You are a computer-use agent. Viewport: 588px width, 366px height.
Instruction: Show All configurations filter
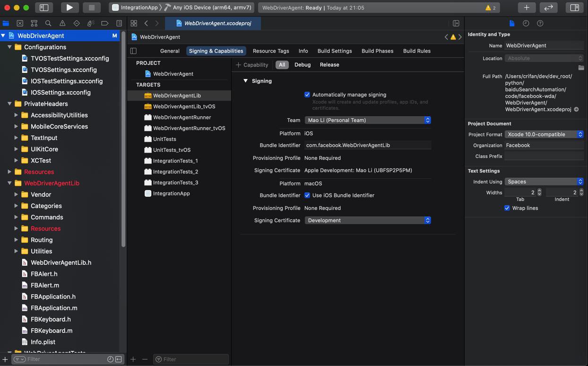pyautogui.click(x=282, y=65)
